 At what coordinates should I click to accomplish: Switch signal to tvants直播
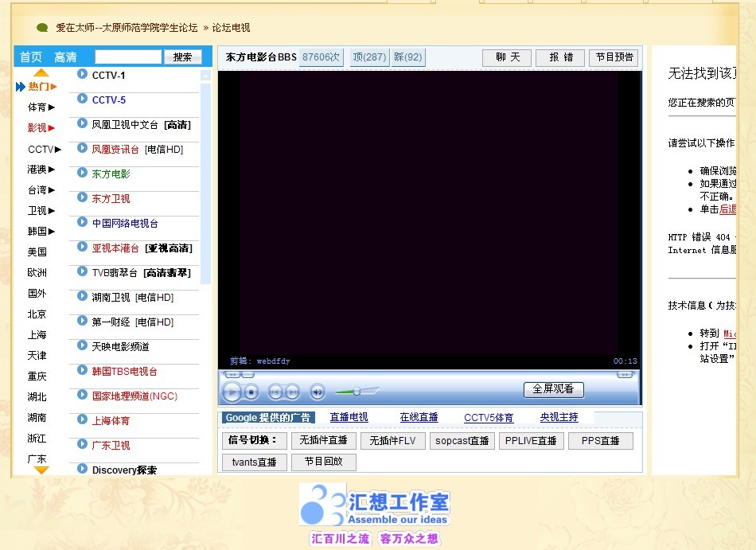255,462
